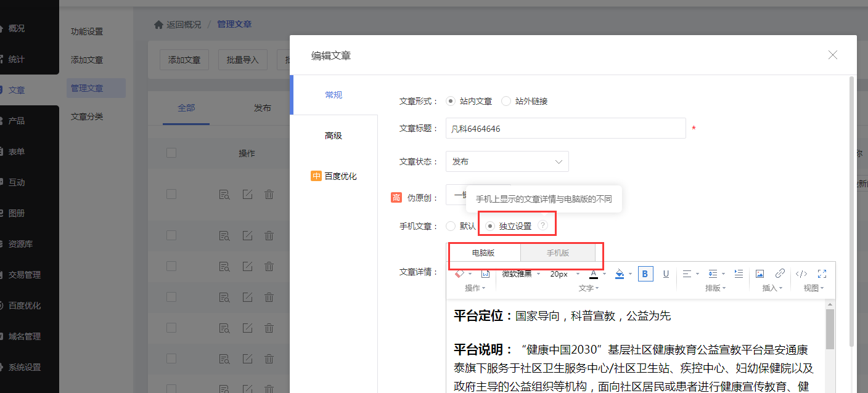Insert an image using the picture icon
Image resolution: width=868 pixels, height=393 pixels.
tap(759, 273)
